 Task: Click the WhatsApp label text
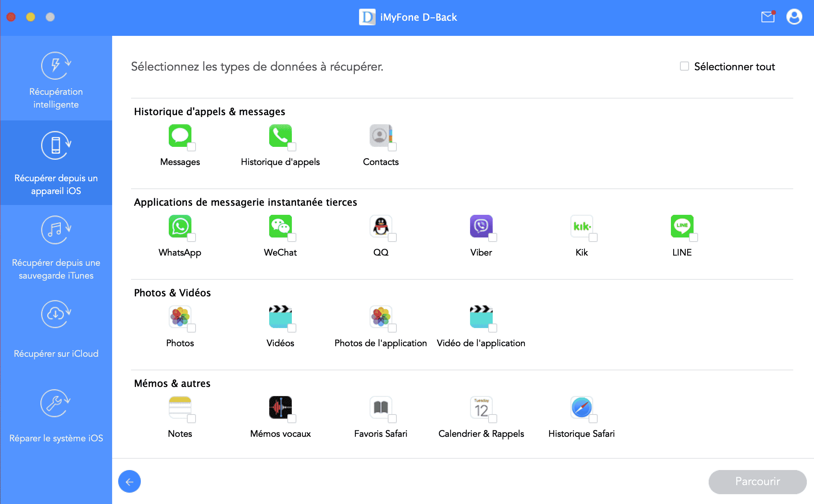180,253
